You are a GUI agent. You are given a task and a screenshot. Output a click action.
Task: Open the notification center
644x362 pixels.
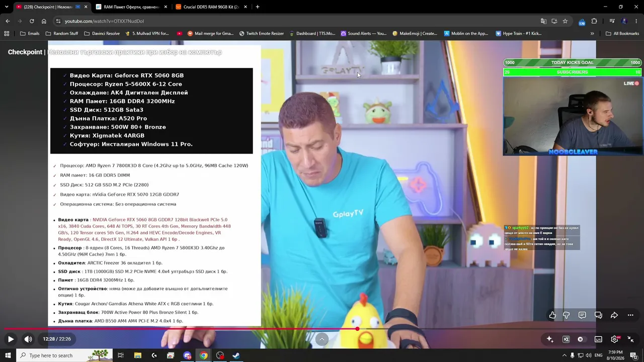(635, 355)
